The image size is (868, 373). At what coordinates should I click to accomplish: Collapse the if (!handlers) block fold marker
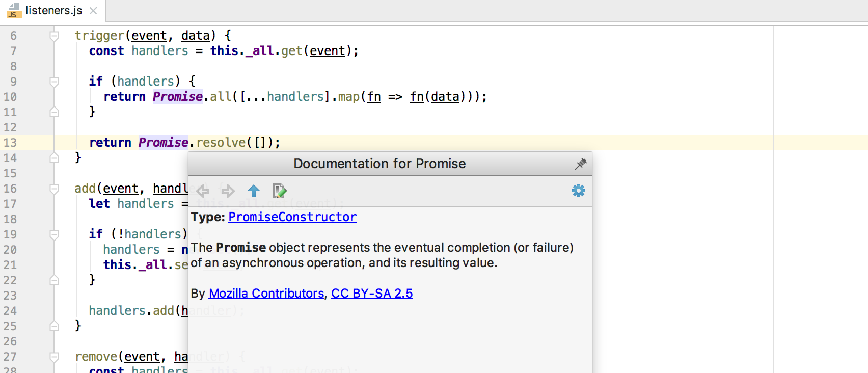54,234
